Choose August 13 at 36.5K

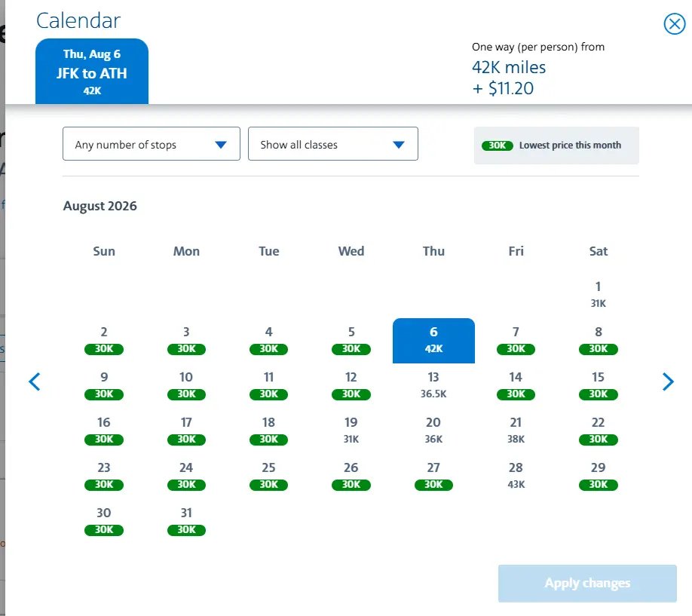point(433,385)
